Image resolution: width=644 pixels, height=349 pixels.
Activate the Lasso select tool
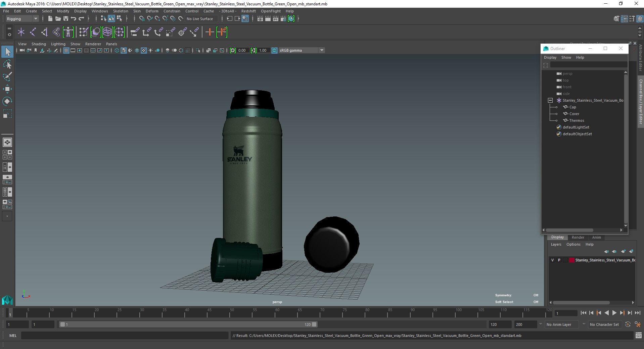click(7, 64)
